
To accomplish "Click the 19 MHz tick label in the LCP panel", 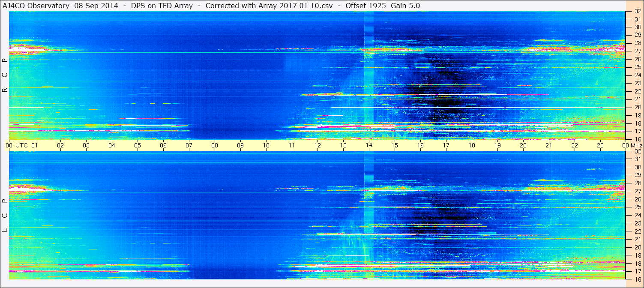I will pyautogui.click(x=637, y=255).
